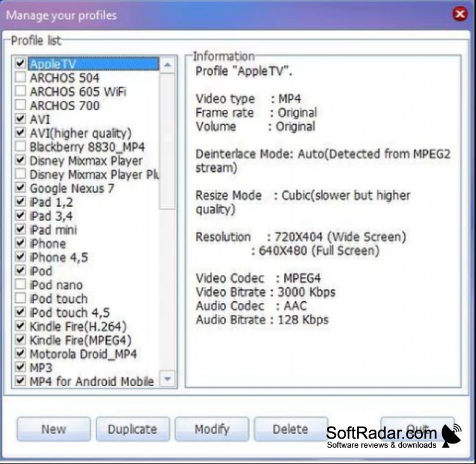The height and width of the screenshot is (464, 476).
Task: Select MP4 for Android Mobile profile name
Action: (92, 382)
